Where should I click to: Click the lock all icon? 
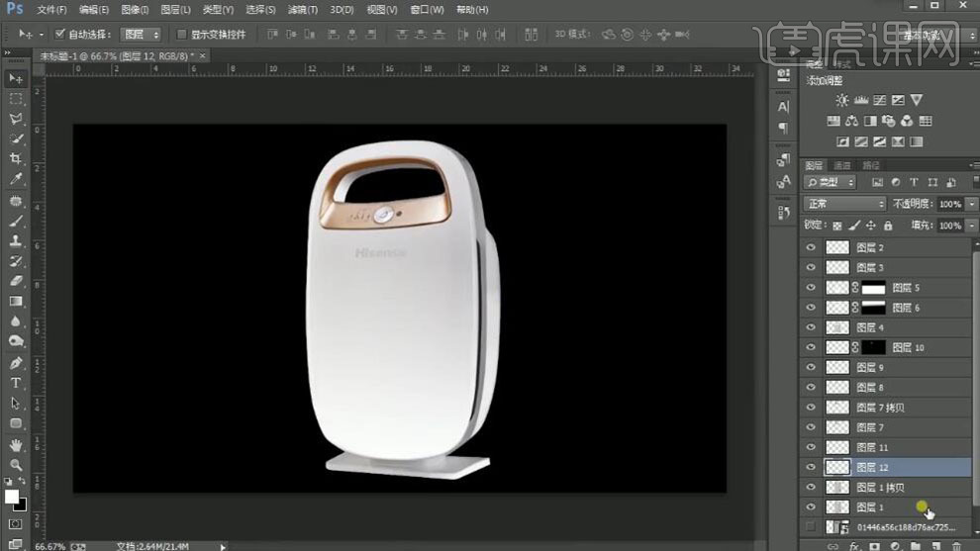[888, 226]
